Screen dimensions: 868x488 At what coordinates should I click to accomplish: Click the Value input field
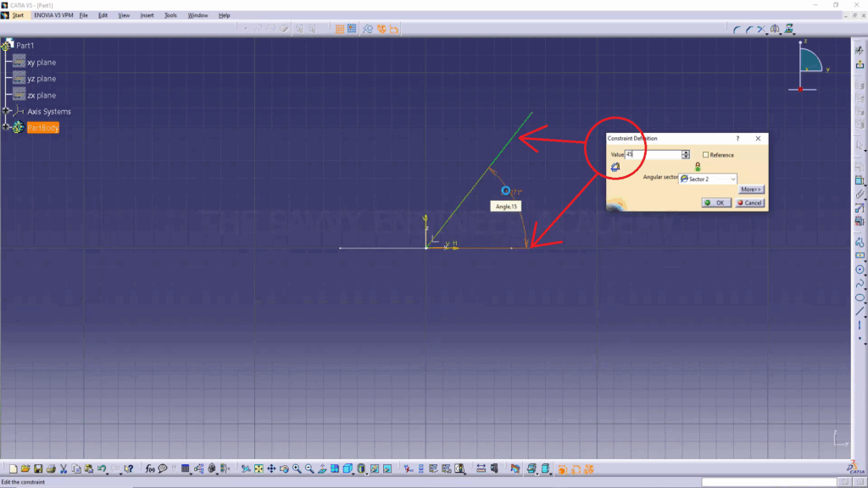coord(653,155)
